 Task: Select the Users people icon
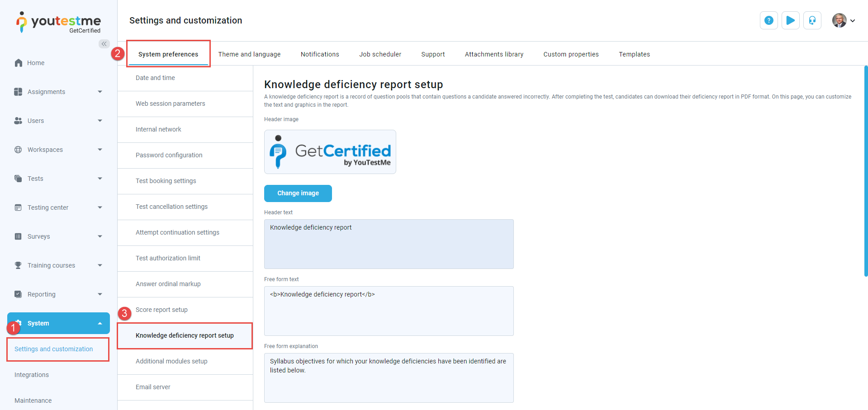tap(18, 120)
